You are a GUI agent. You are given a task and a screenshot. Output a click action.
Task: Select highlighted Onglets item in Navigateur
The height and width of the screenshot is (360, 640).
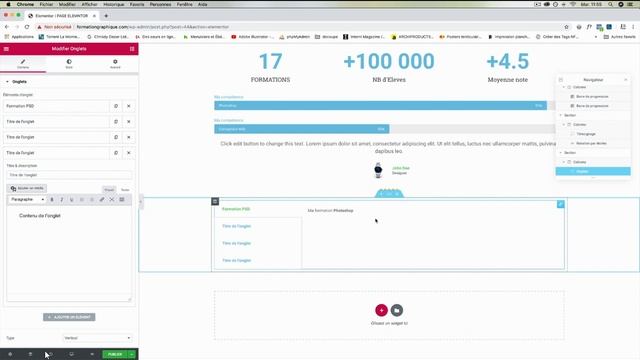pos(593,171)
